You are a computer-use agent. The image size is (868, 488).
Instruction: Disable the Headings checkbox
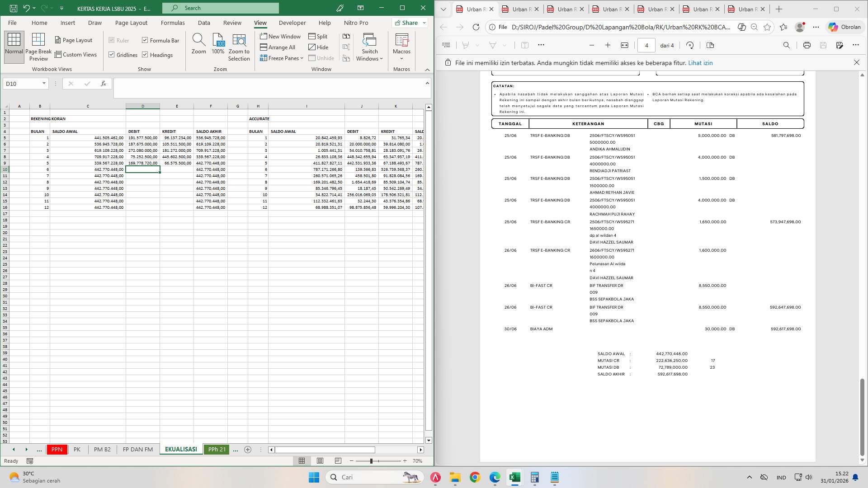pos(145,55)
